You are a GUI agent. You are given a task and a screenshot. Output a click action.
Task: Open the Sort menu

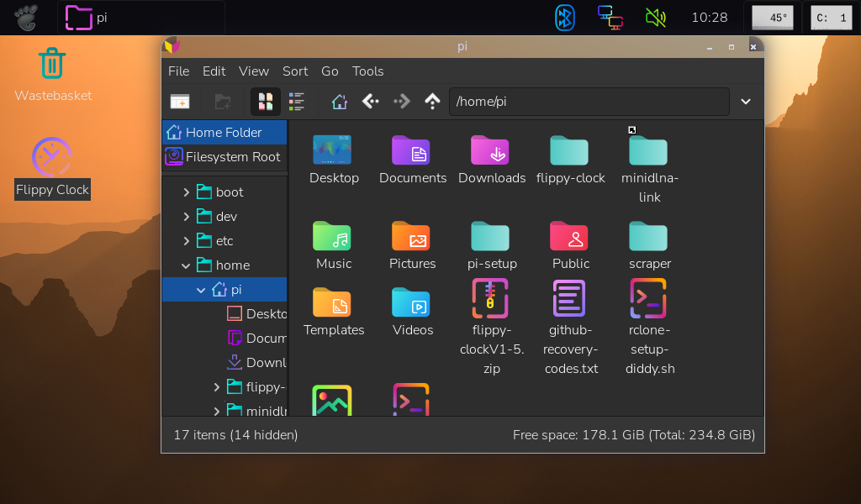295,71
